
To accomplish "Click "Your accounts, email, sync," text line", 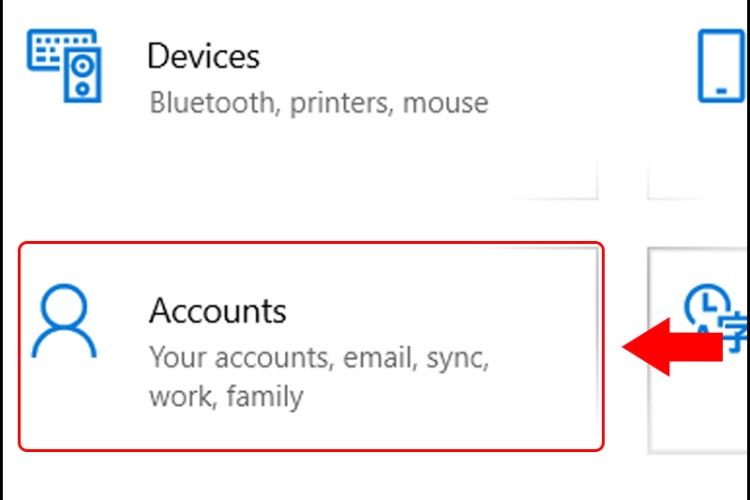I will 319,357.
